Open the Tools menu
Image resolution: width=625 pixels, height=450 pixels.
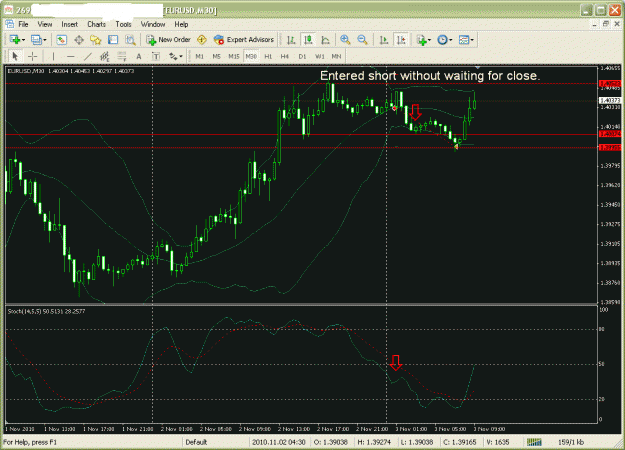[x=123, y=24]
